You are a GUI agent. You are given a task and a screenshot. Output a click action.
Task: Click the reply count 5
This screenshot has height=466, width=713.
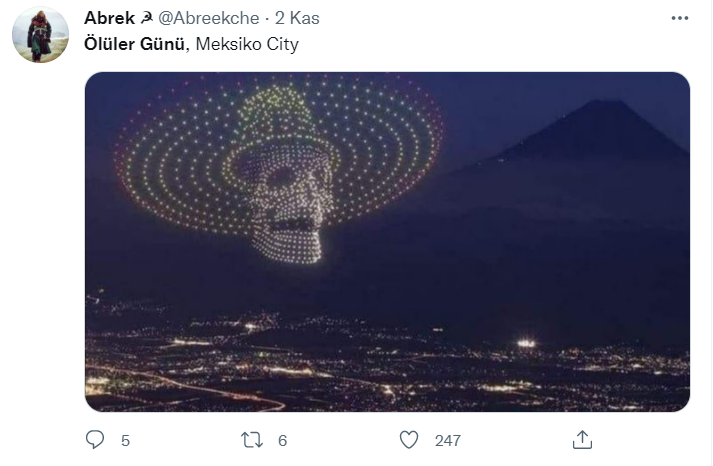[125, 440]
